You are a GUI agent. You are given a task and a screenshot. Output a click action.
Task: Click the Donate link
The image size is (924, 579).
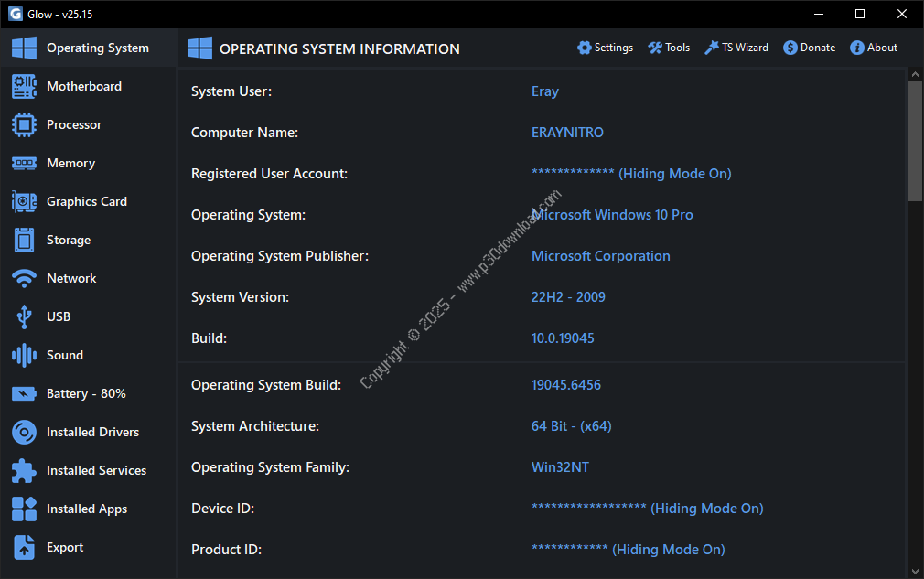point(809,48)
